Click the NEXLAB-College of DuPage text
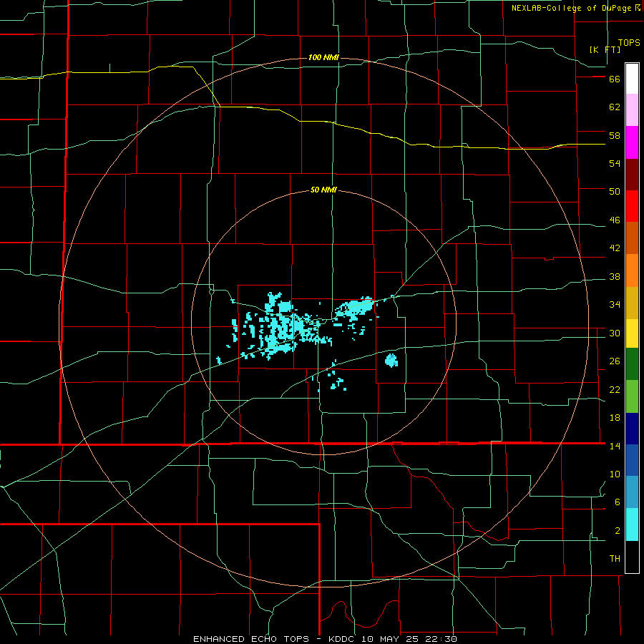Screen dimensions: 644x644 pos(571,8)
